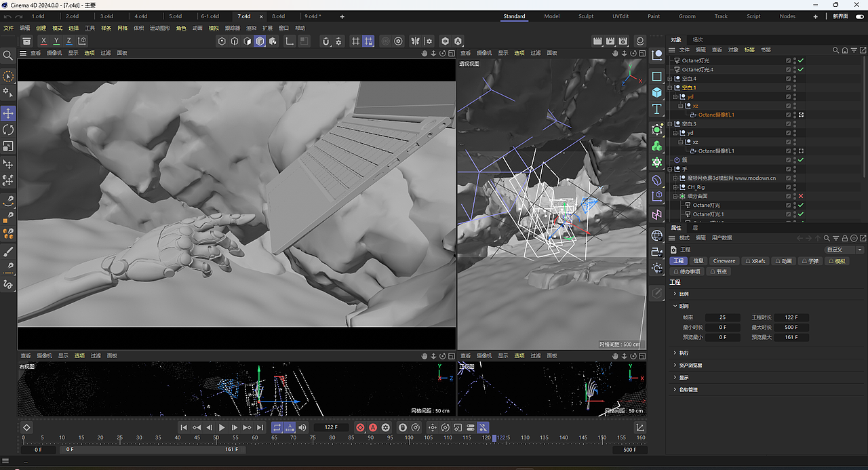This screenshot has height=470, width=868.
Task: Open timeline dope sheet icon
Action: [640, 427]
